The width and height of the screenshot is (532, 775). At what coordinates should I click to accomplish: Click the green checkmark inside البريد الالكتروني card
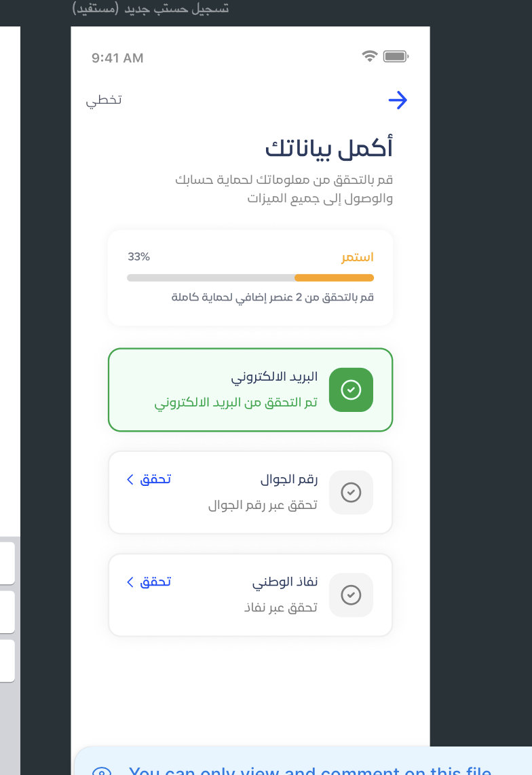point(351,390)
